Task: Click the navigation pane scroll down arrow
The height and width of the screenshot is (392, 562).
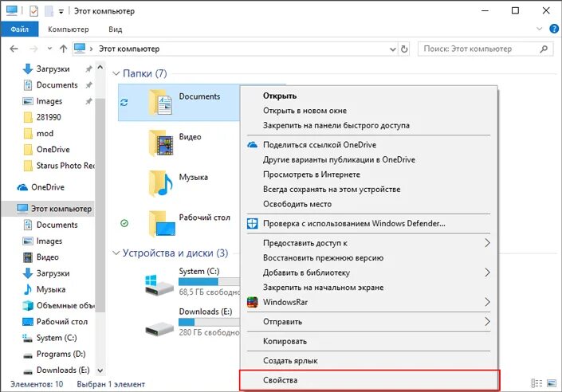Action: coord(100,370)
